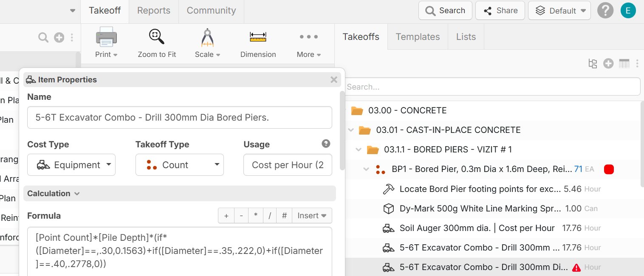This screenshot has width=644, height=276.
Task: Click the Search button in top bar
Action: click(445, 11)
